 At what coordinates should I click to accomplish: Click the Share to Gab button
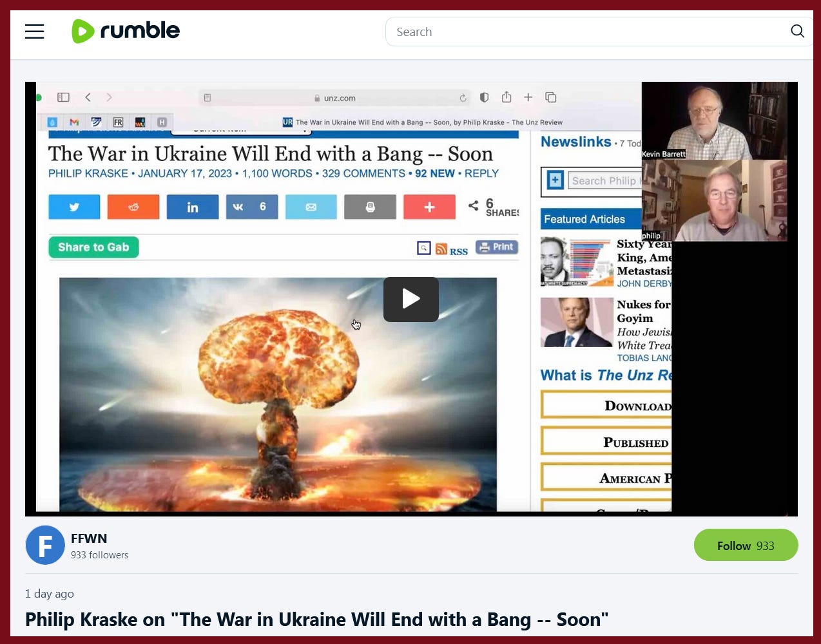[93, 247]
